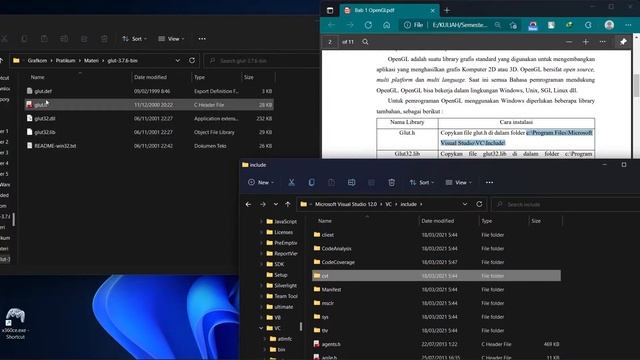This screenshot has height=360, width=640.
Task: Click Cut icon in include window toolbar
Action: click(x=291, y=182)
